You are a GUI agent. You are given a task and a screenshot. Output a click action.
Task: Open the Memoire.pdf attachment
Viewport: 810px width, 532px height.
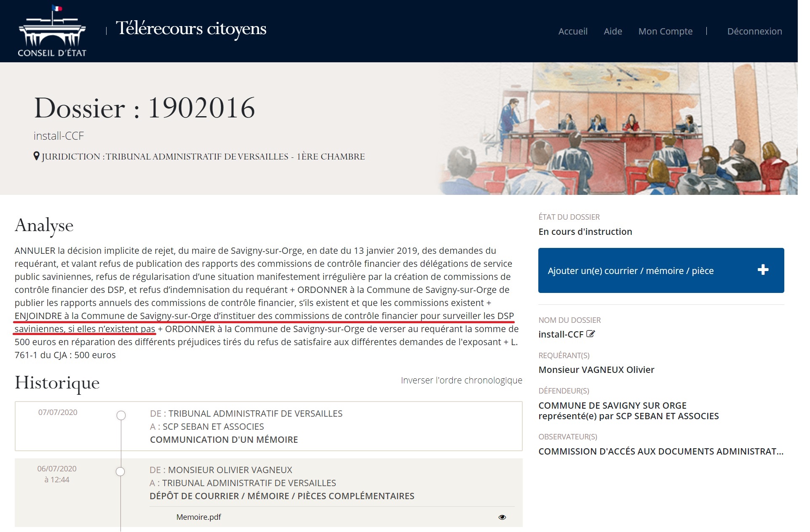[198, 517]
